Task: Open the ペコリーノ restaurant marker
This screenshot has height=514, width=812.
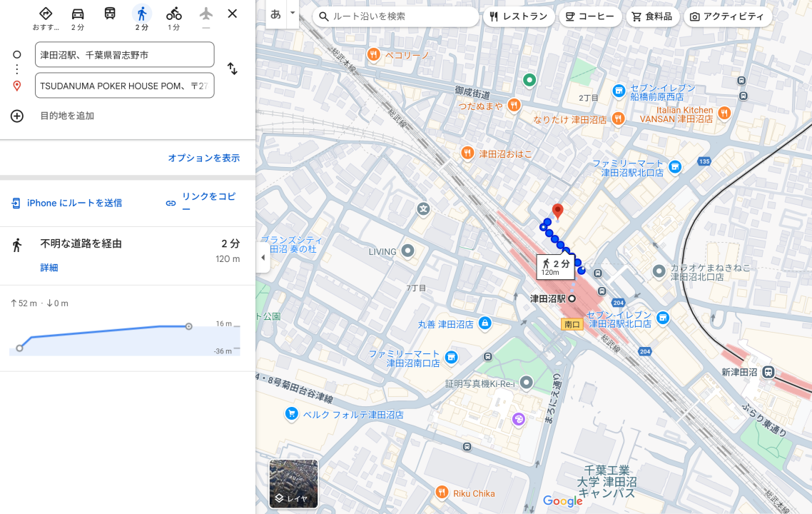Action: point(373,54)
